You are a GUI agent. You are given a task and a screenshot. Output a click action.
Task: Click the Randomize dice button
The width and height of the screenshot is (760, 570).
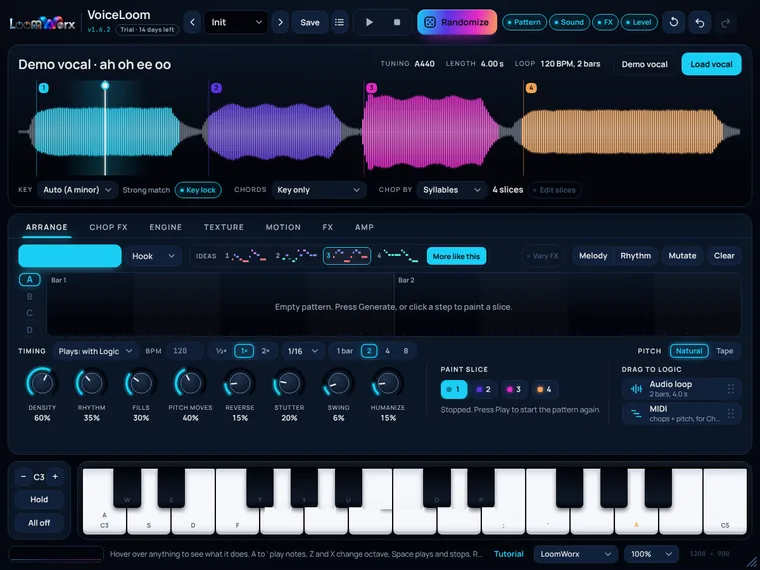point(457,22)
